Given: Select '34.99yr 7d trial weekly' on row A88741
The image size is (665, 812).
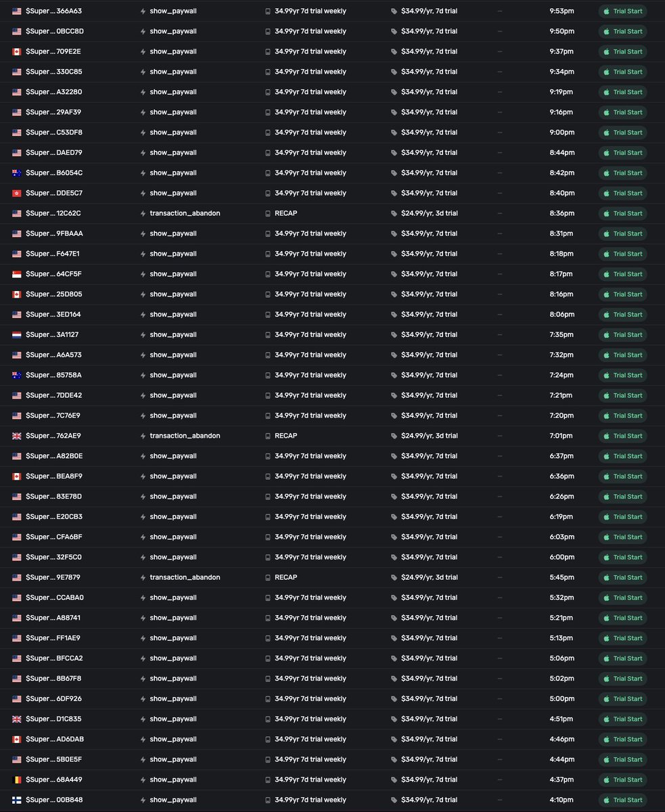Looking at the screenshot, I should (x=311, y=618).
